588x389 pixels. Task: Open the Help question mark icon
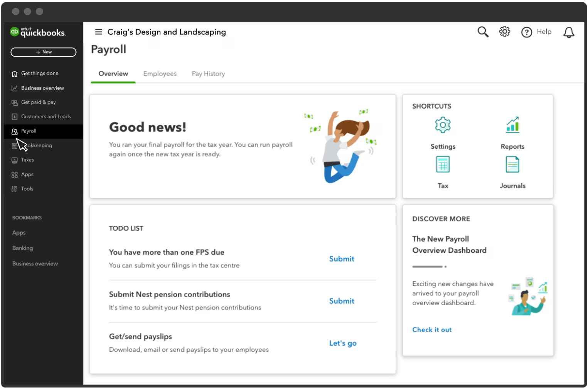(526, 32)
